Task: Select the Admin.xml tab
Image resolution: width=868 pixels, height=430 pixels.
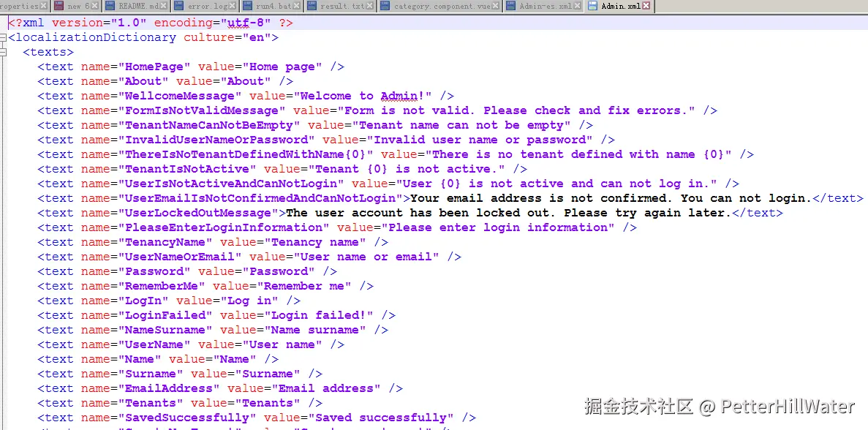Action: click(619, 6)
